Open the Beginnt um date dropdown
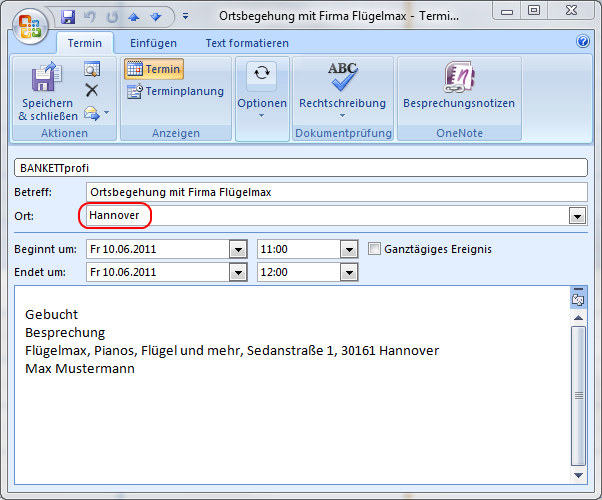 coord(238,249)
